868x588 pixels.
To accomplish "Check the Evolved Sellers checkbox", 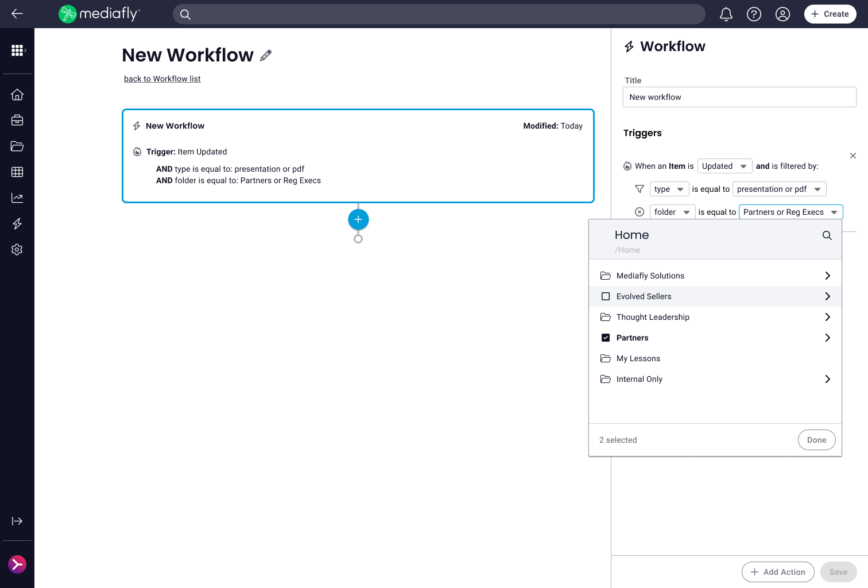I will tap(606, 296).
